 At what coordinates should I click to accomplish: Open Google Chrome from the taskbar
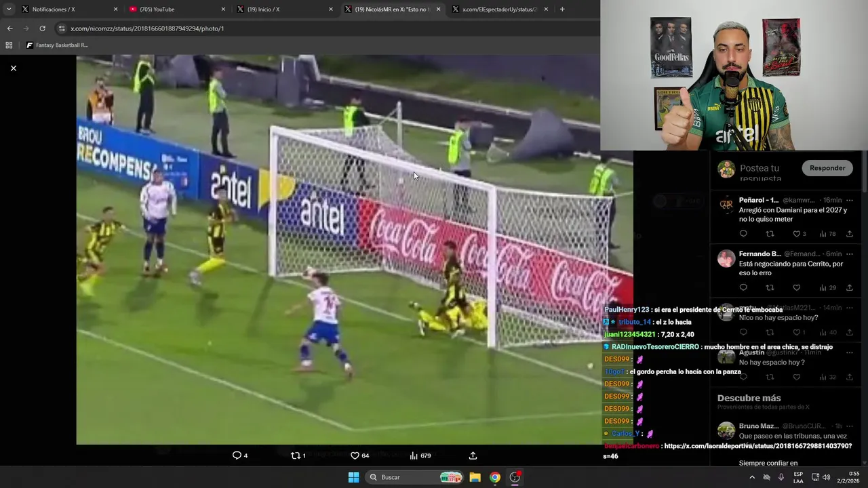click(495, 477)
